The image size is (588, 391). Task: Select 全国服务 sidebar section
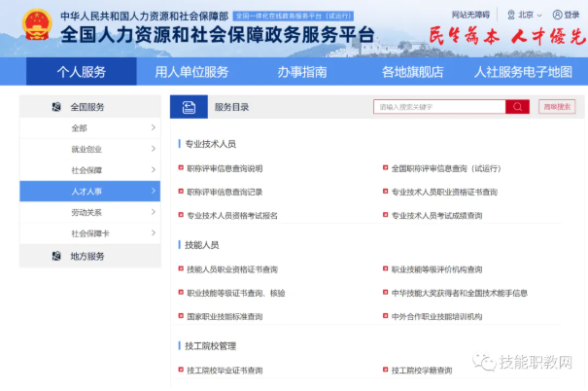[x=90, y=107]
